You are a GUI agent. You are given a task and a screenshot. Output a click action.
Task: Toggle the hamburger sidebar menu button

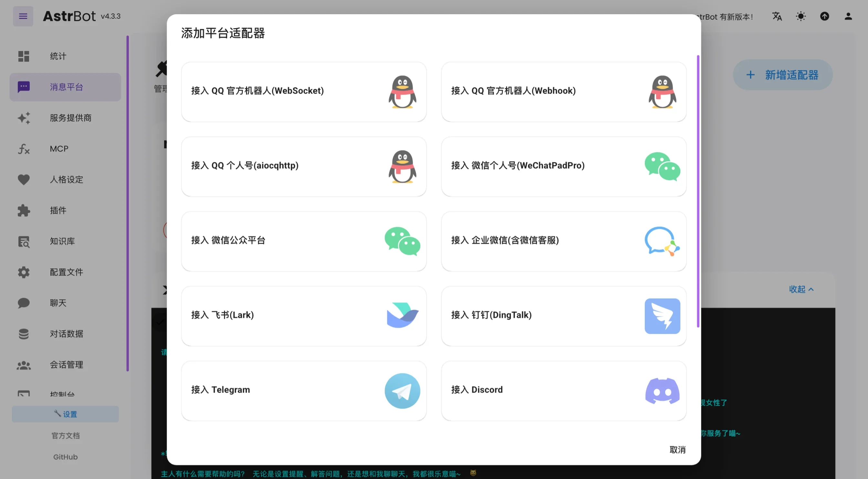coord(23,16)
